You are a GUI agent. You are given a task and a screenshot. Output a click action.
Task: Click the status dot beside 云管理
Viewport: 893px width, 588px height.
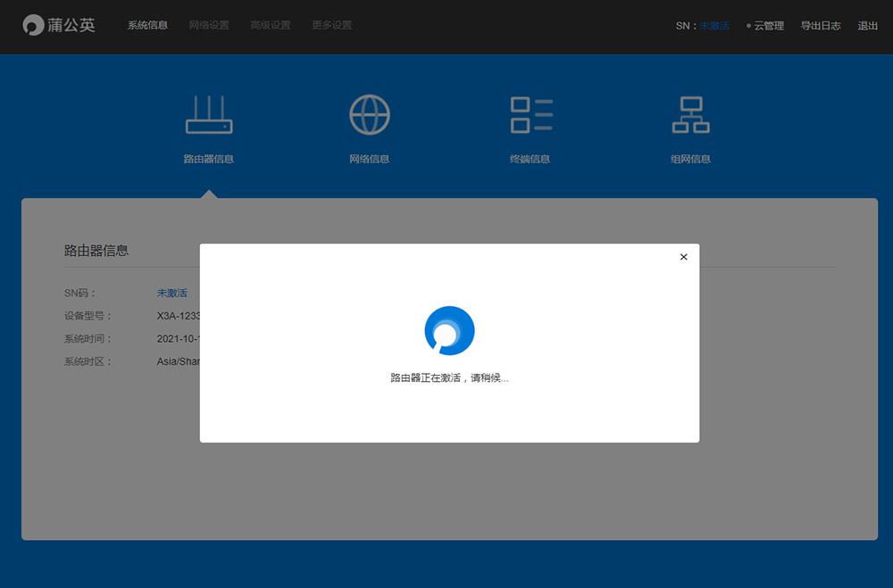click(x=748, y=26)
